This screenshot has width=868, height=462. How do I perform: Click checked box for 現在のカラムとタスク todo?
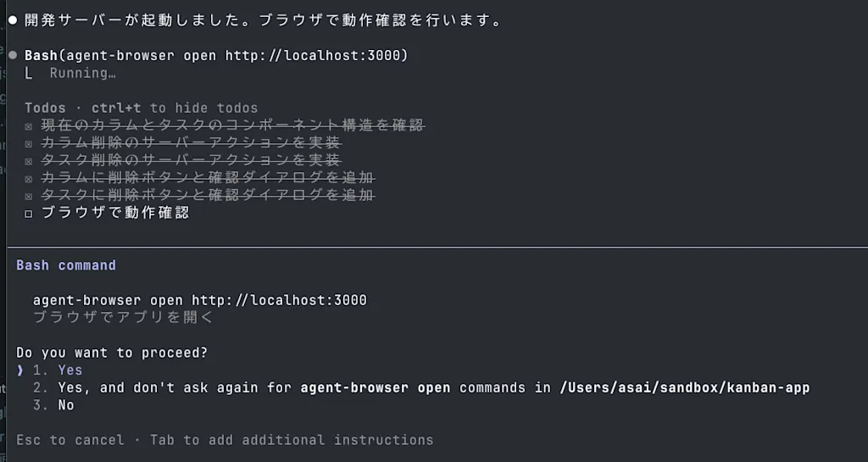tap(29, 126)
